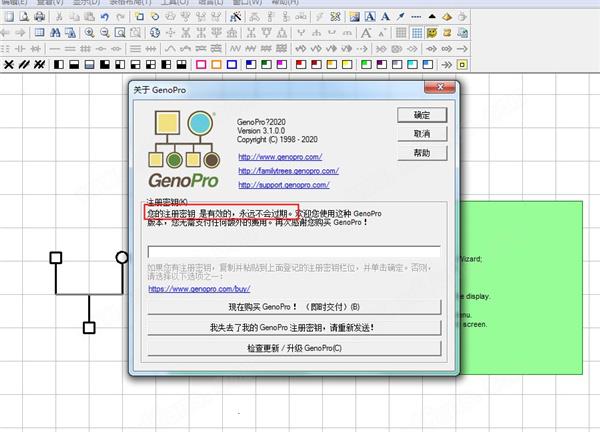
Task: Choose the magenta corner color swatch
Action: click(282, 65)
